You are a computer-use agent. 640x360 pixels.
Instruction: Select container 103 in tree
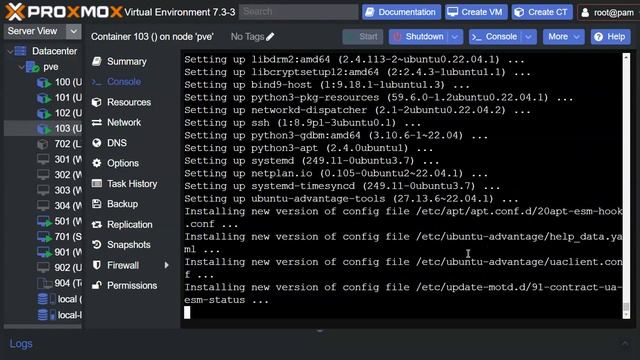(43, 129)
